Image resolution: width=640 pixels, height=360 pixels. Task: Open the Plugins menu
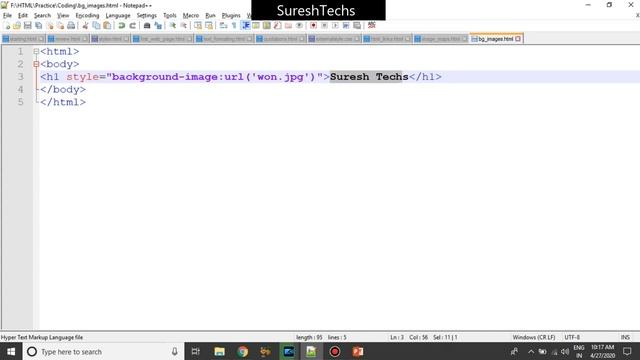point(231,16)
